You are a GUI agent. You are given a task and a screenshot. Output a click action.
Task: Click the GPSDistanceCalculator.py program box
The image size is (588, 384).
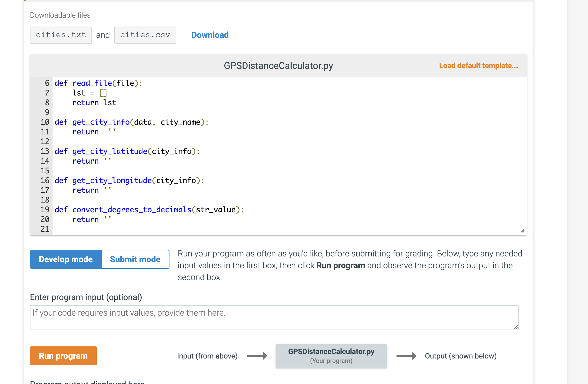[331, 356]
